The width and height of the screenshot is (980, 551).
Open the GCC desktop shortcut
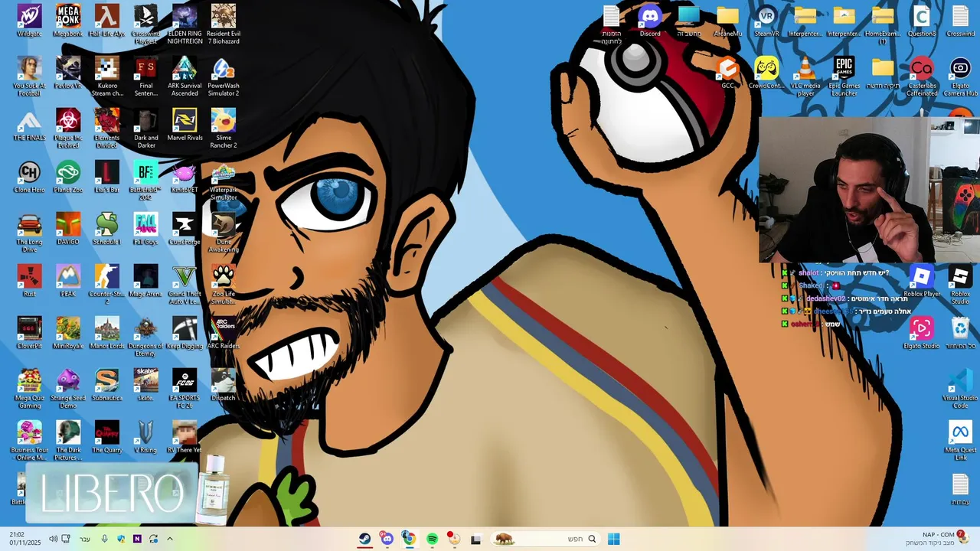click(728, 73)
